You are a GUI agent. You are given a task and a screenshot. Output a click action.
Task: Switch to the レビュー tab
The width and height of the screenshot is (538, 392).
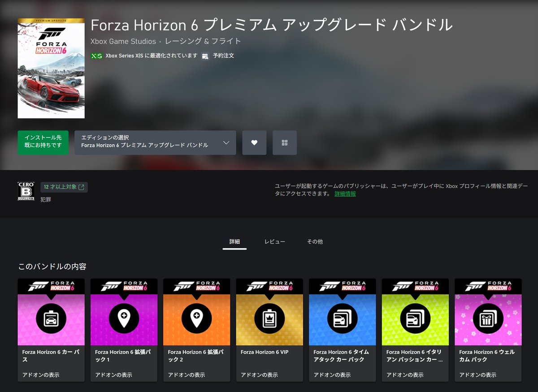point(274,242)
